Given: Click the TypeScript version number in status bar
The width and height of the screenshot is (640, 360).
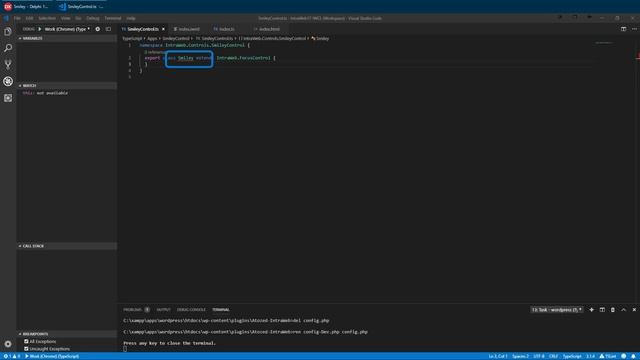Looking at the screenshot, I should pos(590,356).
